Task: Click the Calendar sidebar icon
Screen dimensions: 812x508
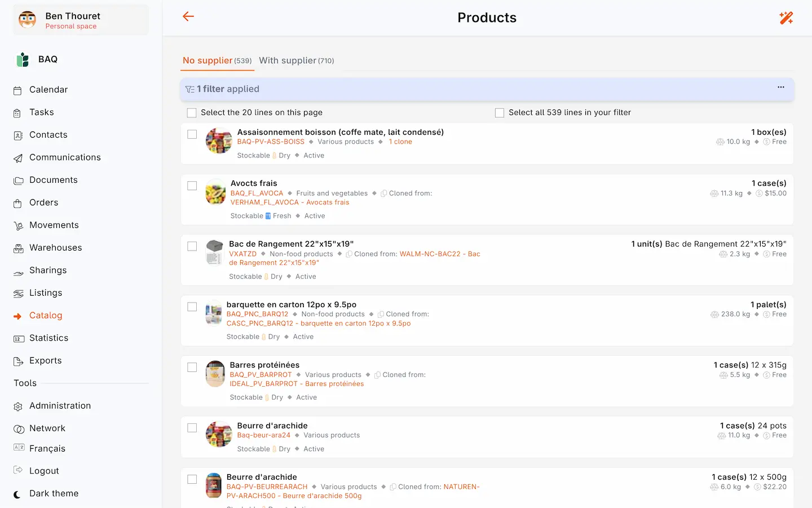Action: coord(18,90)
